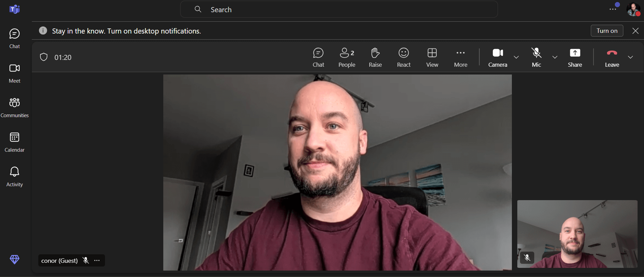The height and width of the screenshot is (277, 644).
Task: Turn off the Camera
Action: tap(498, 57)
